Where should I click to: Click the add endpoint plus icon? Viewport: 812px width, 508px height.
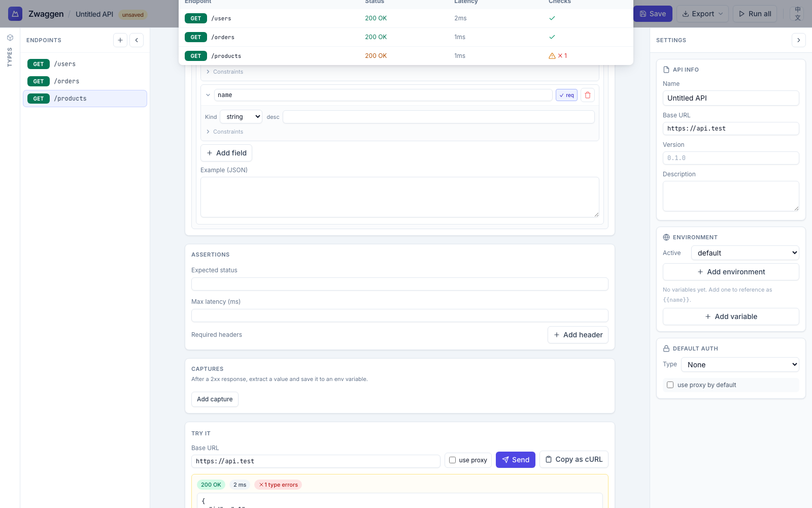coord(120,40)
